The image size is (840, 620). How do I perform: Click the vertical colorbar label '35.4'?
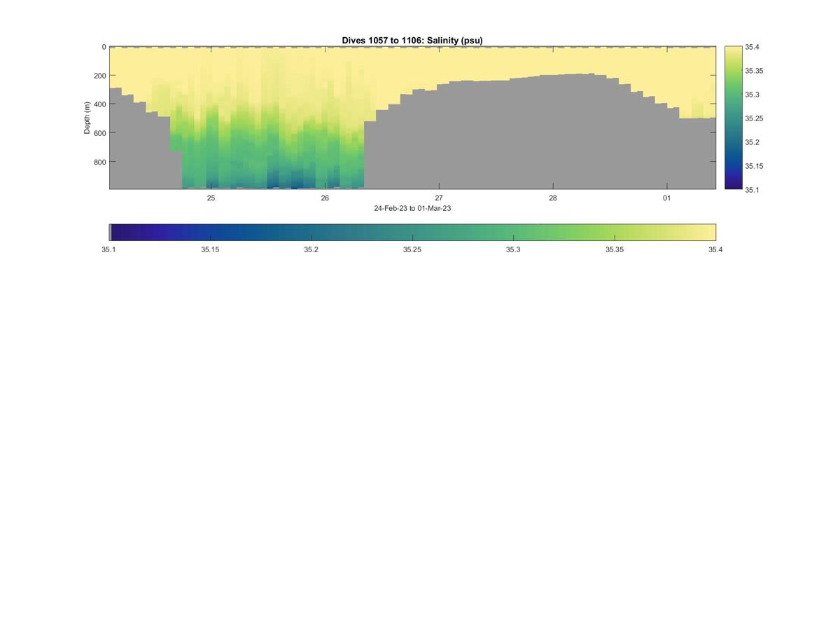pyautogui.click(x=752, y=47)
